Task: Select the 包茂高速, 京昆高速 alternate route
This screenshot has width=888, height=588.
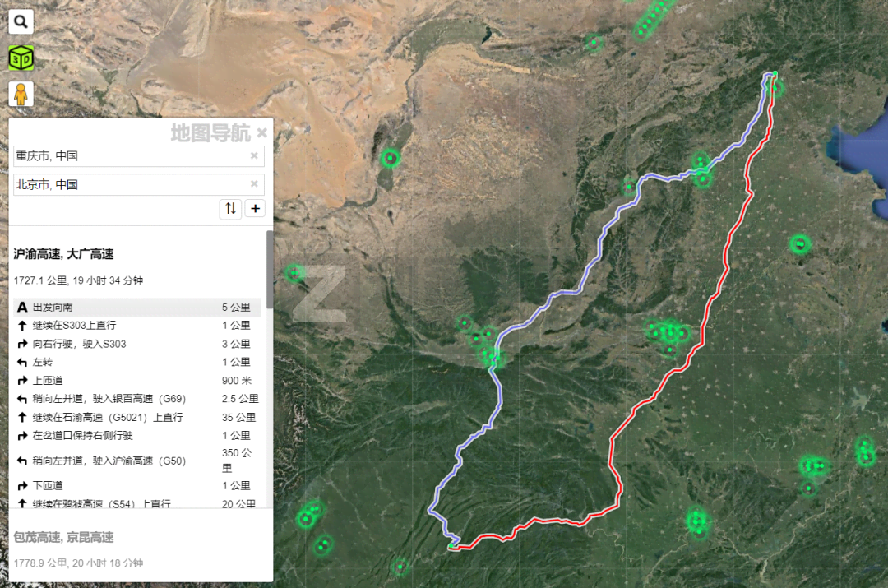Action: [64, 537]
